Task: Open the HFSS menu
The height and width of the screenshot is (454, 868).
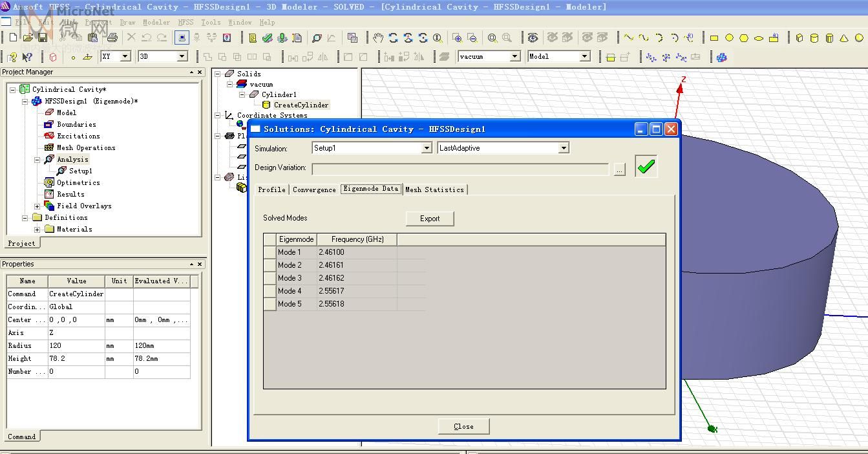Action: [185, 22]
